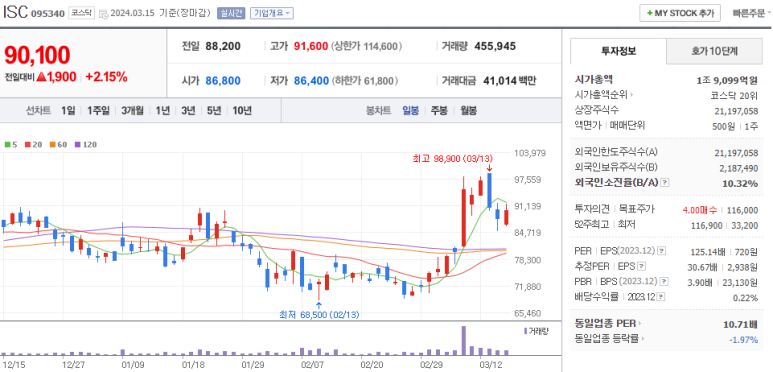
Task: Click the orange 60-day moving average legend
Action: click(58, 144)
